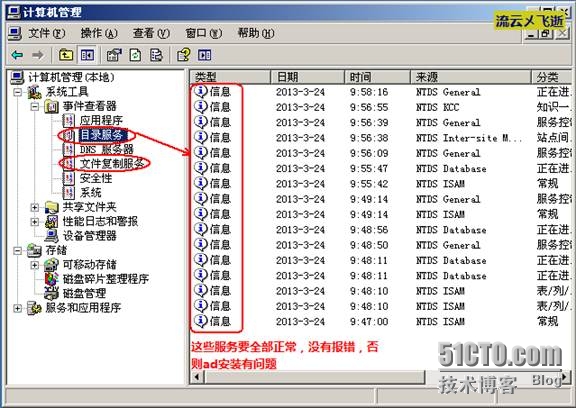This screenshot has height=408, width=576.
Task: Open the 窗口(W) menu
Action: coord(204,33)
